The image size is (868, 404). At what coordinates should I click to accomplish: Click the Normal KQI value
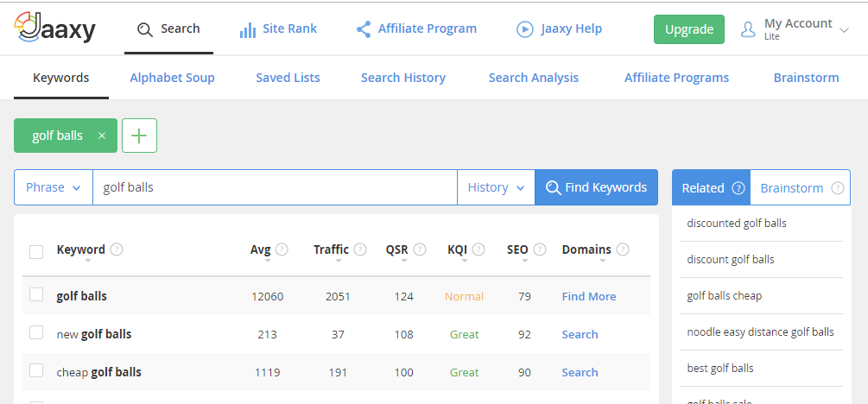coord(464,297)
